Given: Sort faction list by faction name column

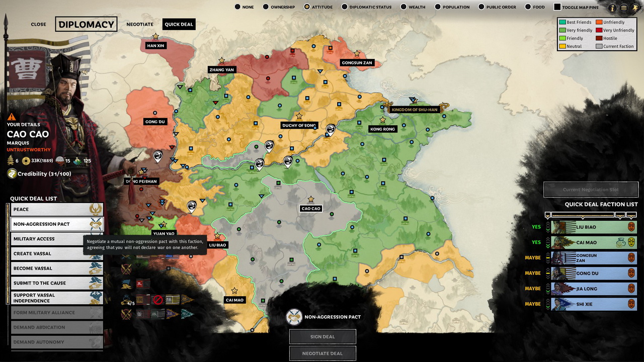Looking at the screenshot, I should coord(583,215).
